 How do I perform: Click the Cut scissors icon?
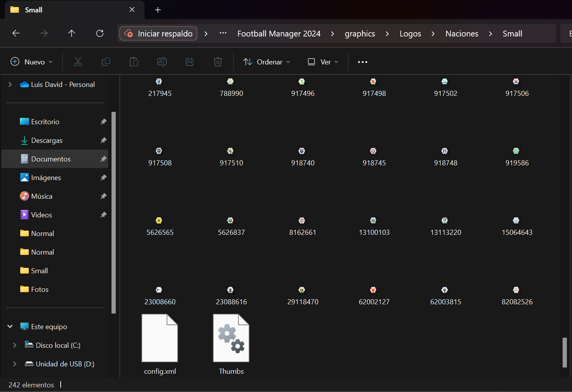click(x=78, y=62)
